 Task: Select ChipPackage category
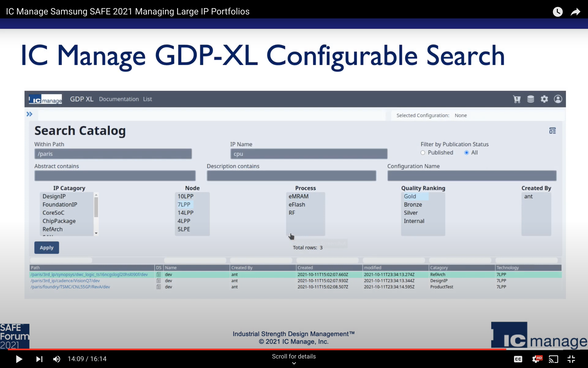tap(59, 221)
